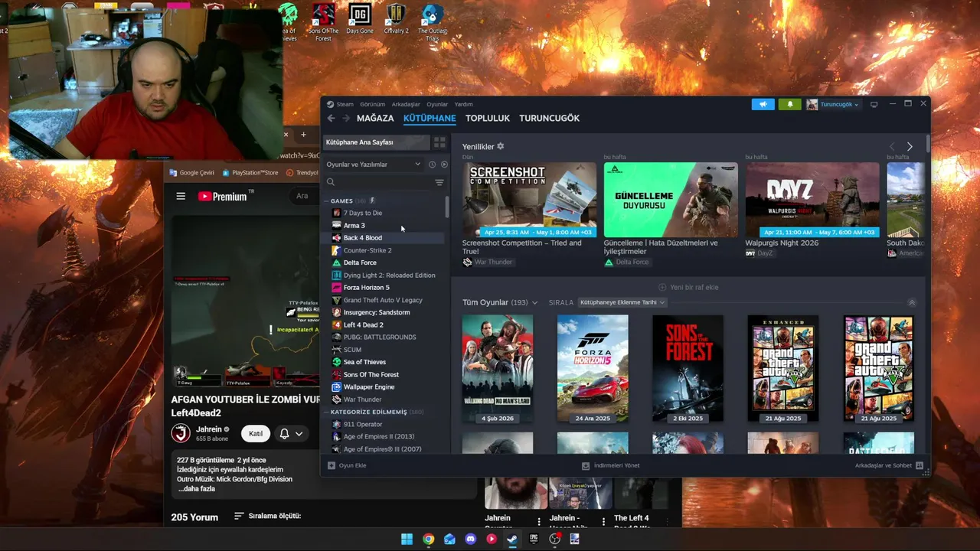Click the War Thunder news tag
This screenshot has height=551, width=980.
[488, 262]
